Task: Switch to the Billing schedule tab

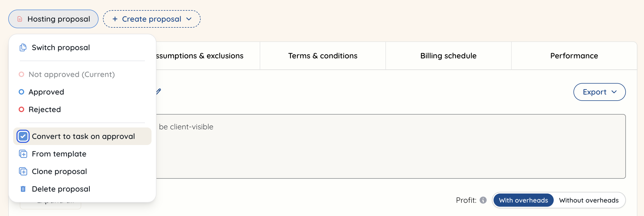Action: click(x=448, y=56)
